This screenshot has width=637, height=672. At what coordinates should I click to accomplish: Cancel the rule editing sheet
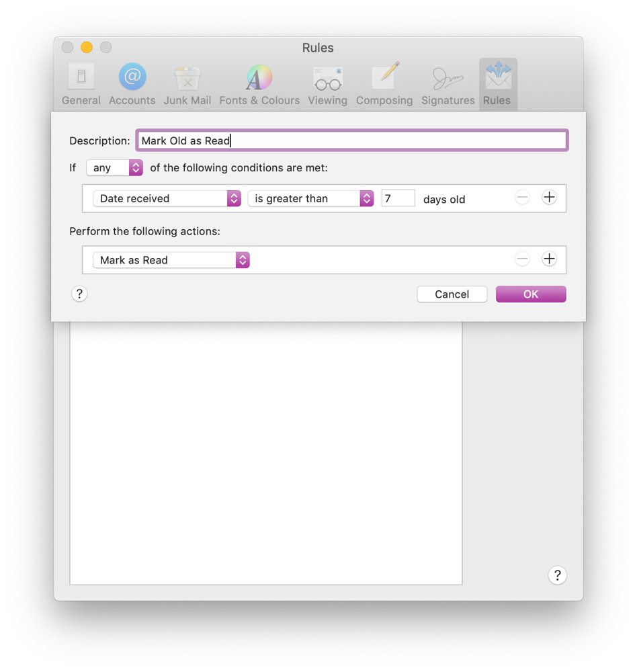coord(452,294)
